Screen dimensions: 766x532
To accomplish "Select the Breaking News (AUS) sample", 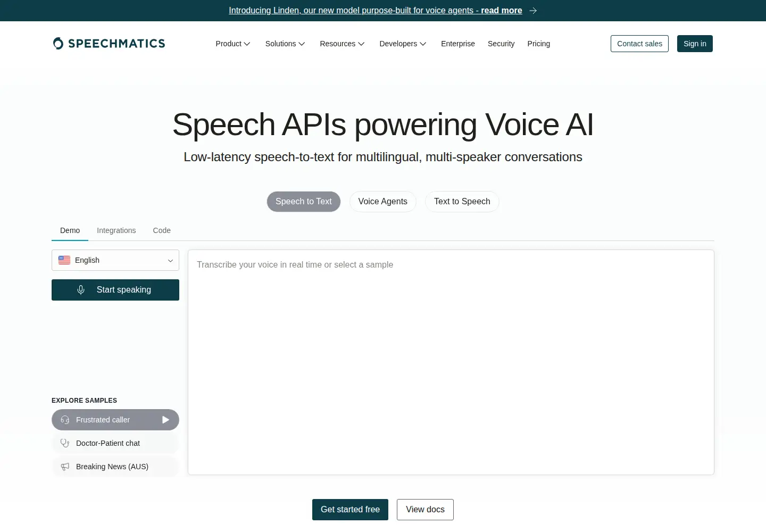I will tap(115, 467).
